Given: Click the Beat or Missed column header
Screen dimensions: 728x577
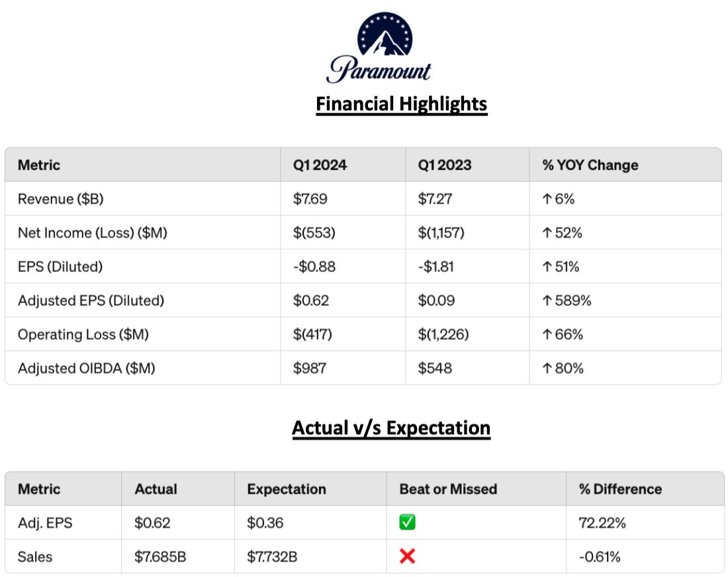Looking at the screenshot, I should pos(448,489).
